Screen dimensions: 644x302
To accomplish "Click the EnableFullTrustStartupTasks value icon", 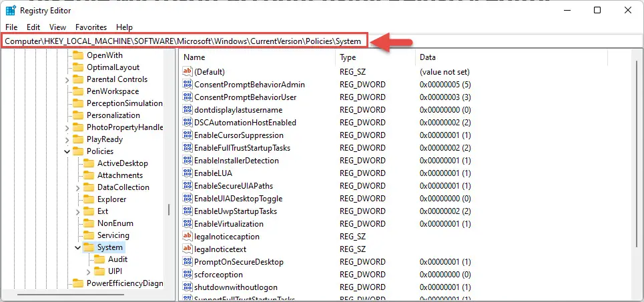I will click(188, 148).
